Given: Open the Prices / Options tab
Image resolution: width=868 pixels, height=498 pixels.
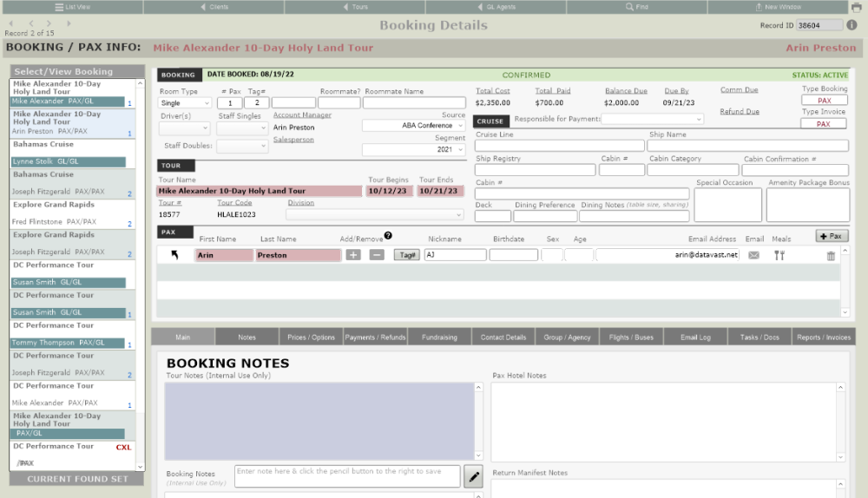Looking at the screenshot, I should click(x=311, y=337).
